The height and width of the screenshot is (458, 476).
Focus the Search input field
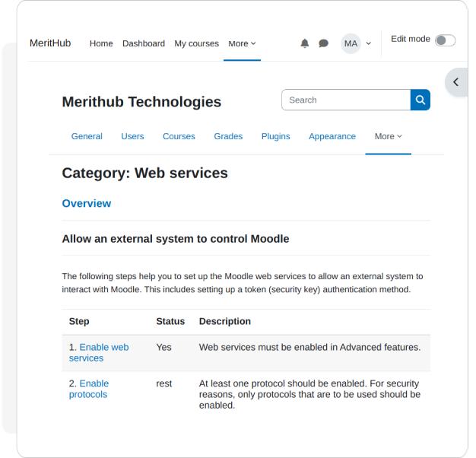click(346, 100)
